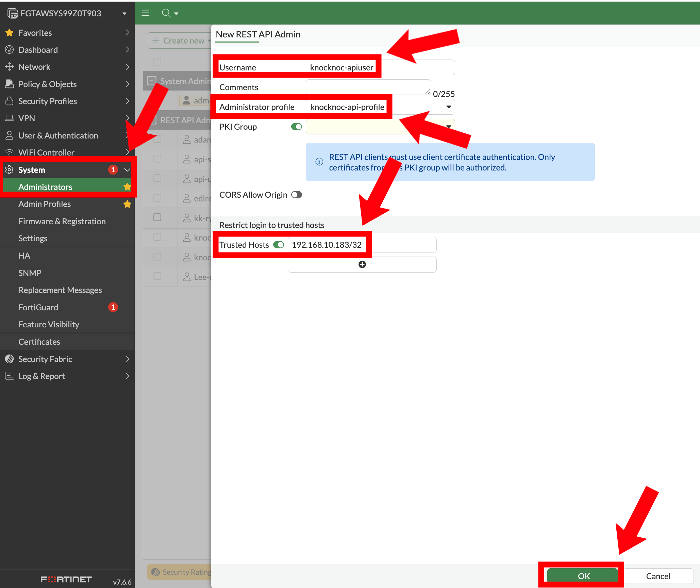Enable the CORS Allow Origin toggle
Image resolution: width=700 pixels, height=588 pixels.
click(x=296, y=195)
